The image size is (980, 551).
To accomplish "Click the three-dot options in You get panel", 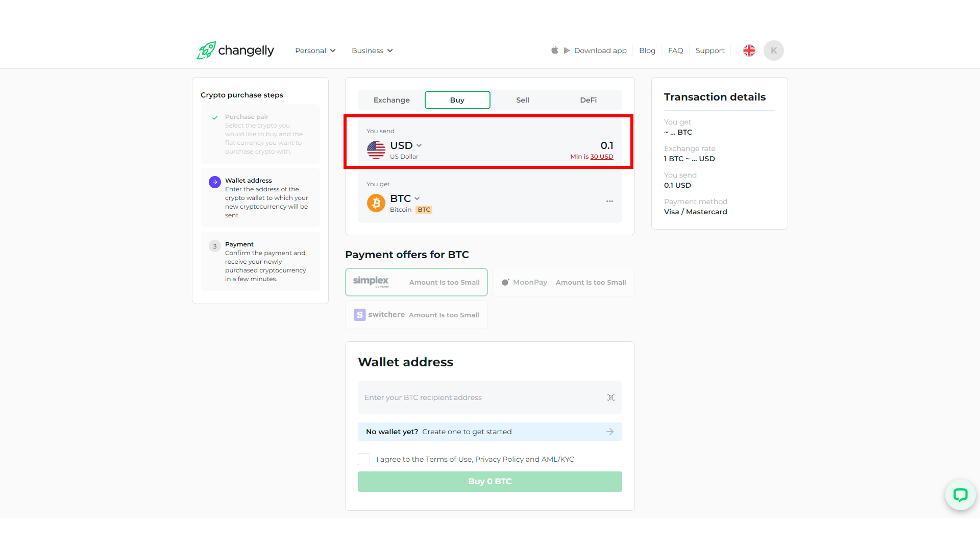I will click(x=609, y=201).
